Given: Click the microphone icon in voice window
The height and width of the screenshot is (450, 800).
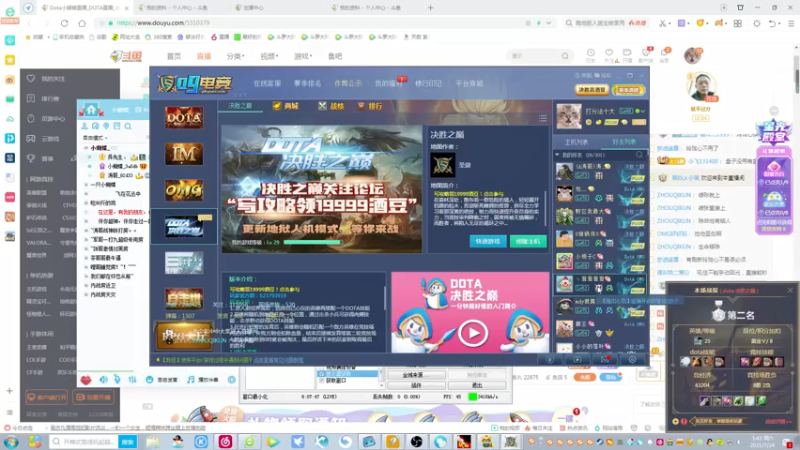Looking at the screenshot, I should click(117, 380).
